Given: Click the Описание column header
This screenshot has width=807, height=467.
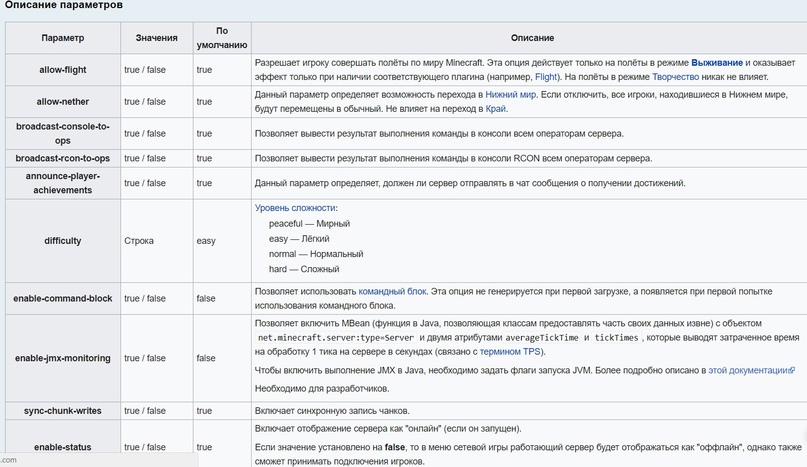Looking at the screenshot, I should (x=532, y=38).
